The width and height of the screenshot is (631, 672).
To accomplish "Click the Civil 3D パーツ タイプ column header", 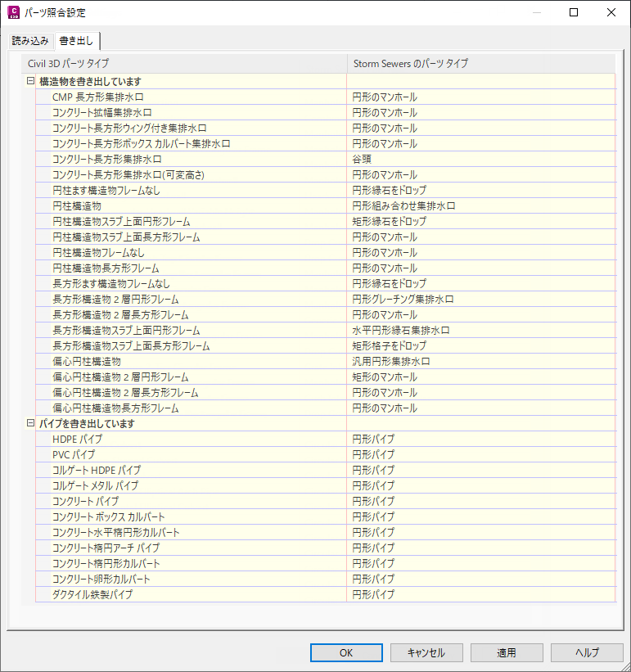I will click(184, 63).
